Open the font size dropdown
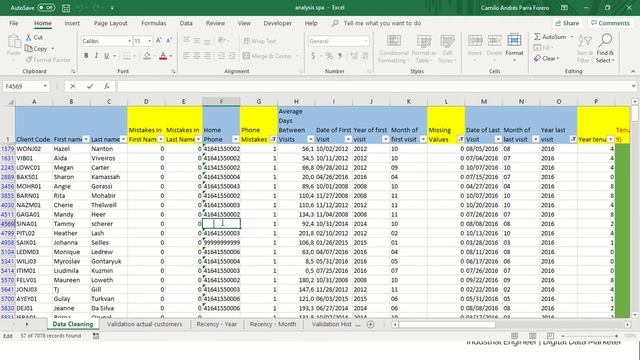The width and height of the screenshot is (640, 360). (x=149, y=41)
